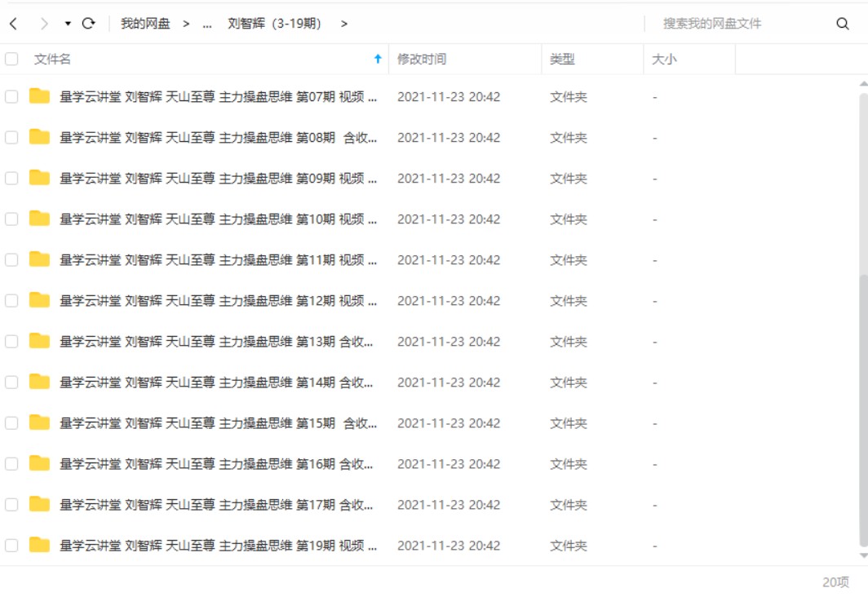Check the box for 第10期 folder

(11, 219)
